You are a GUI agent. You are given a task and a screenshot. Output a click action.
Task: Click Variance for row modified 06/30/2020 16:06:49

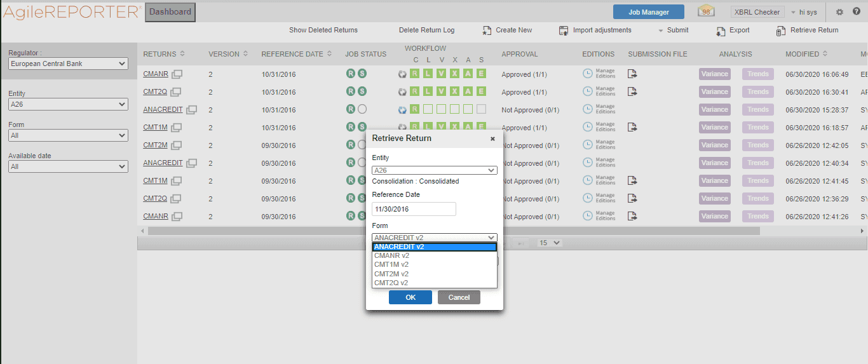pos(715,74)
